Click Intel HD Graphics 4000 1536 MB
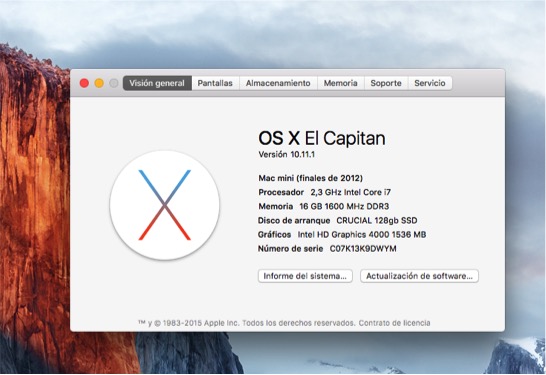Image resolution: width=546 pixels, height=375 pixels. tap(362, 235)
